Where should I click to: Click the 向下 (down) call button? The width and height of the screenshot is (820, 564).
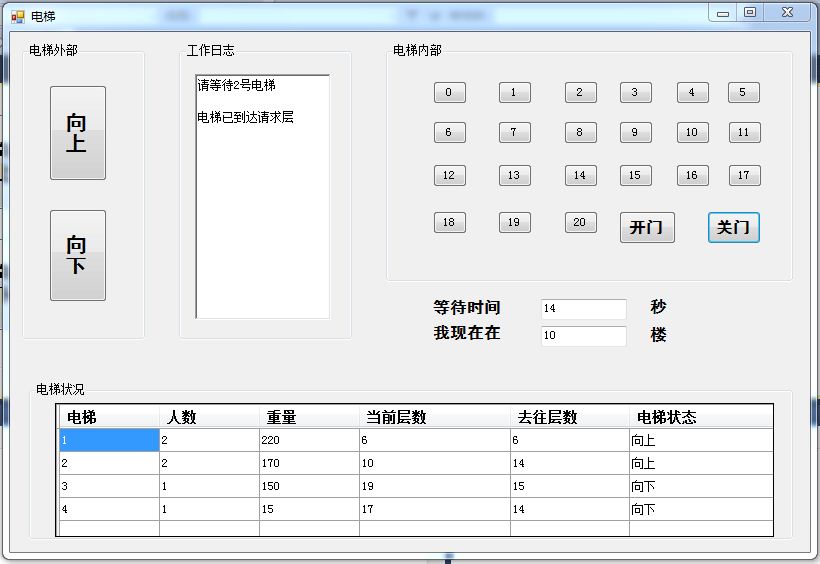click(x=78, y=255)
